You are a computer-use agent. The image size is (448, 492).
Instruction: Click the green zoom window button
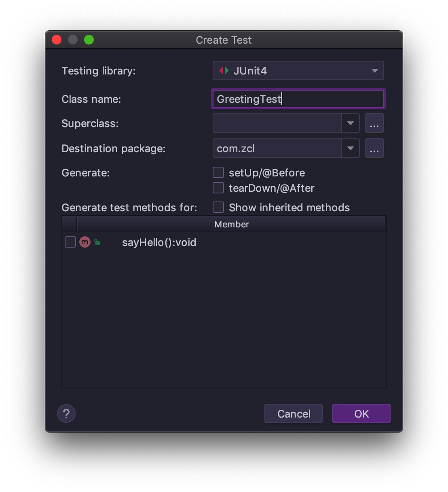(x=89, y=40)
